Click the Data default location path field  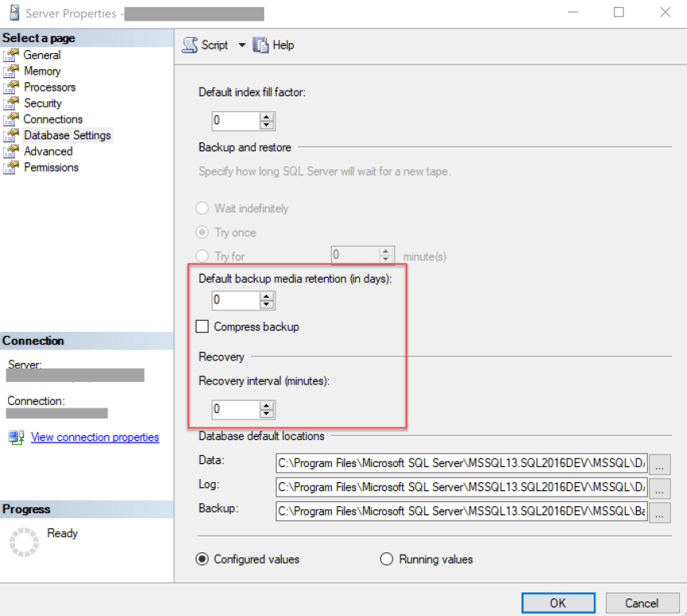click(x=462, y=463)
